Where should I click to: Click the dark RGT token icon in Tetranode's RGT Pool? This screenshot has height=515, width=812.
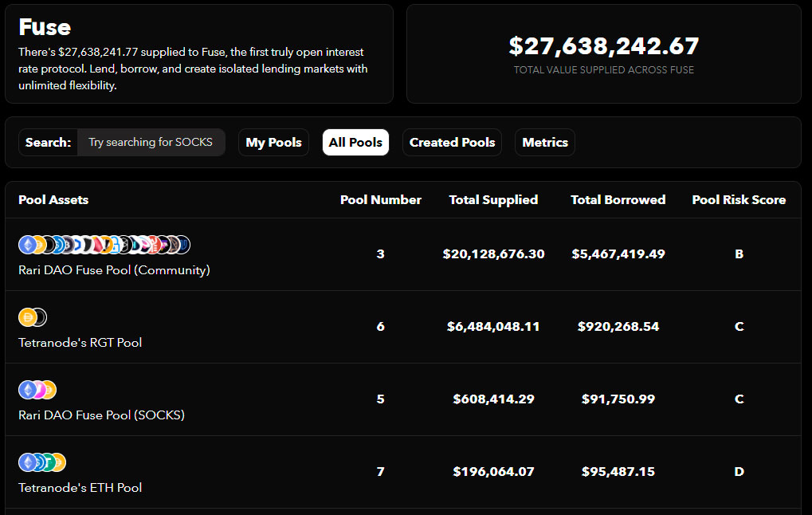[39, 317]
